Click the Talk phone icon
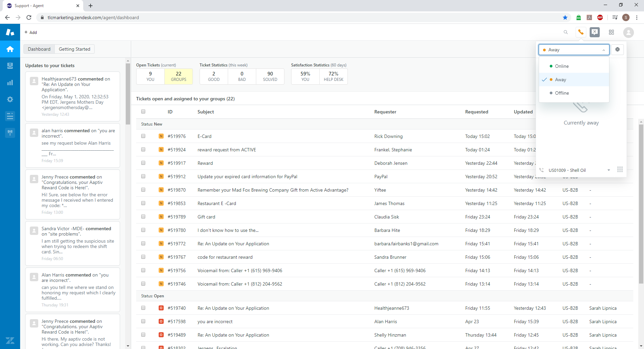Image resolution: width=644 pixels, height=349 pixels. point(581,32)
